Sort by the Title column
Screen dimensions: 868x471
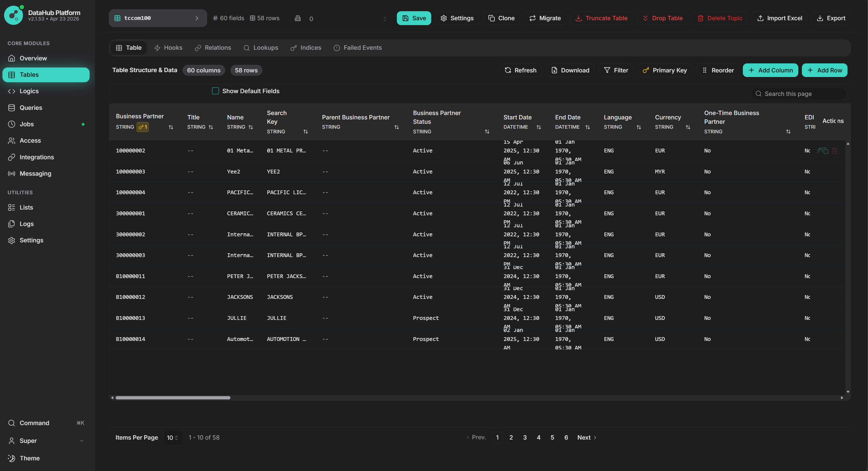click(211, 127)
